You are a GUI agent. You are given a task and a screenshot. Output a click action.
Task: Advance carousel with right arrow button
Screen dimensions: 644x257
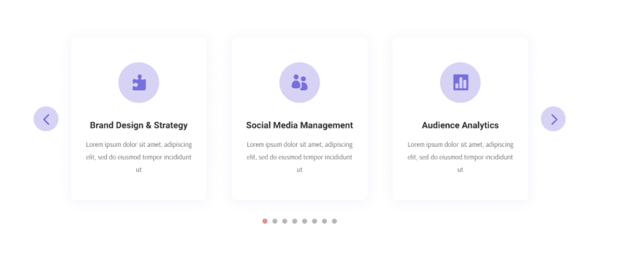(553, 119)
